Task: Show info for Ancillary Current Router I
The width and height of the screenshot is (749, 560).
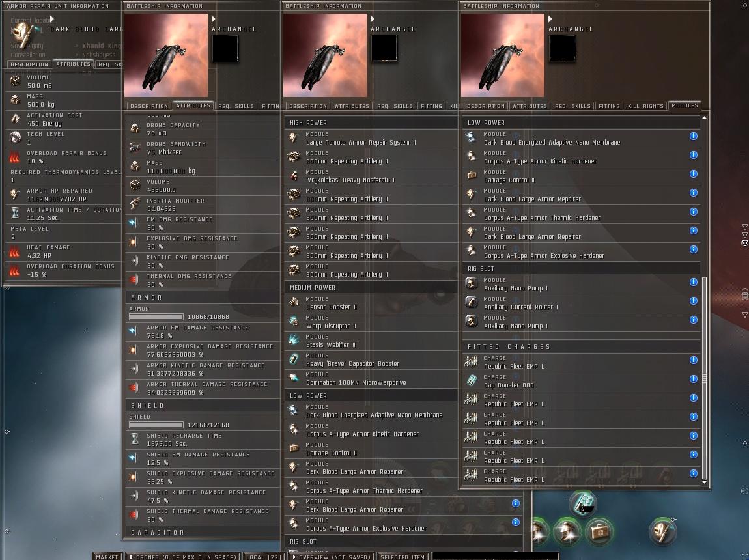Action: (694, 301)
